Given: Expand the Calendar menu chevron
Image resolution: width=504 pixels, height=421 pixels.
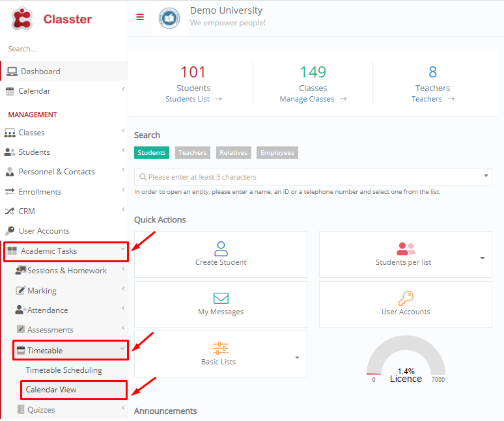Looking at the screenshot, I should pyautogui.click(x=123, y=89).
